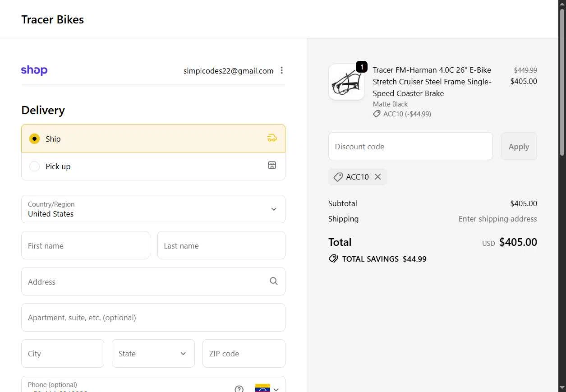Click the shipping truck icon
Viewport: 566px width, 392px height.
(272, 138)
